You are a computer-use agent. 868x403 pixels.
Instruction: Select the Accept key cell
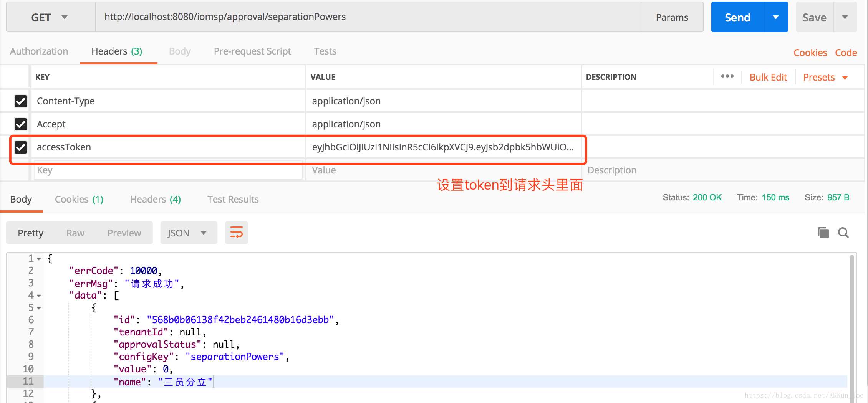point(168,124)
